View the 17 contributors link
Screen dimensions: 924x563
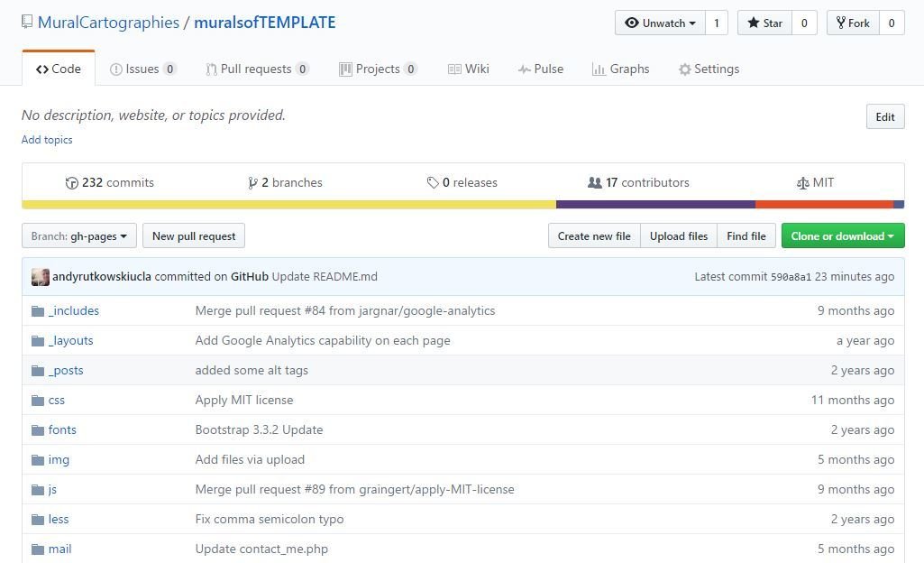tap(638, 183)
